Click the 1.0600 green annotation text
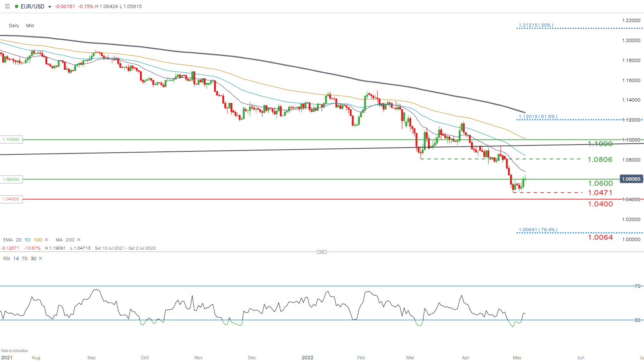Viewport: 644px width, 361px height. click(x=600, y=183)
